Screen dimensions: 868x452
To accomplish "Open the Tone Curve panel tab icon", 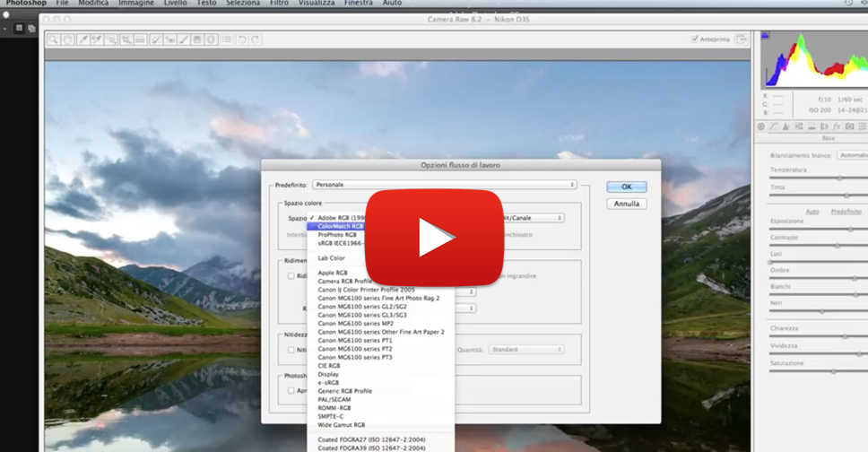I will [773, 126].
